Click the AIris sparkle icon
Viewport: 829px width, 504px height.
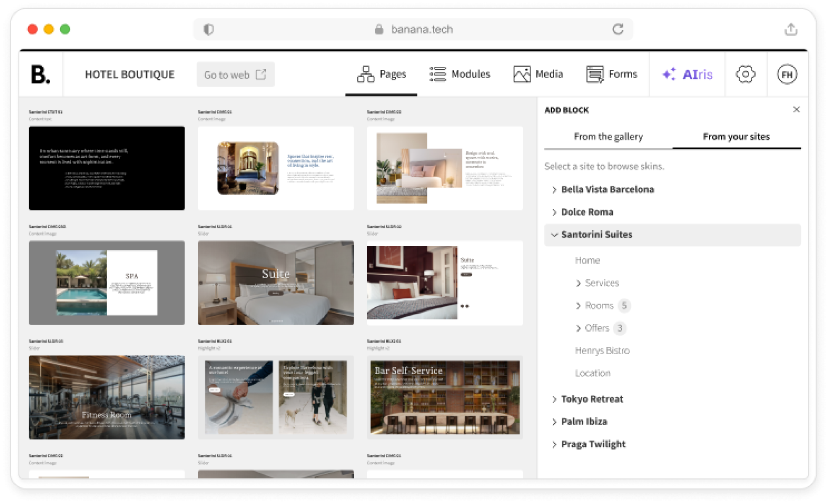[x=669, y=74]
